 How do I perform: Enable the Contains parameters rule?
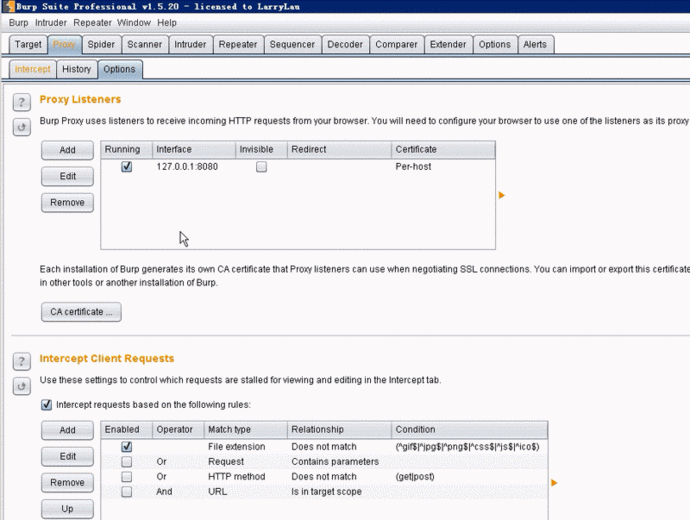(x=127, y=461)
